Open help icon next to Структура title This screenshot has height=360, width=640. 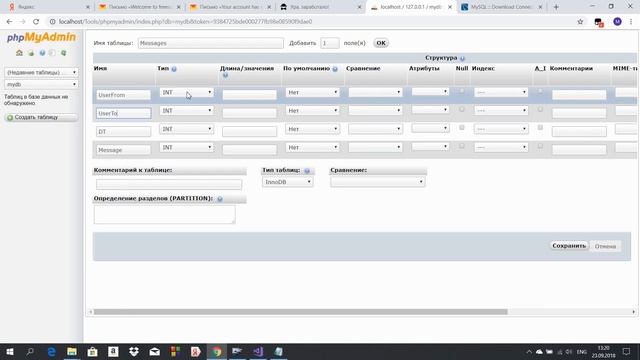click(462, 58)
